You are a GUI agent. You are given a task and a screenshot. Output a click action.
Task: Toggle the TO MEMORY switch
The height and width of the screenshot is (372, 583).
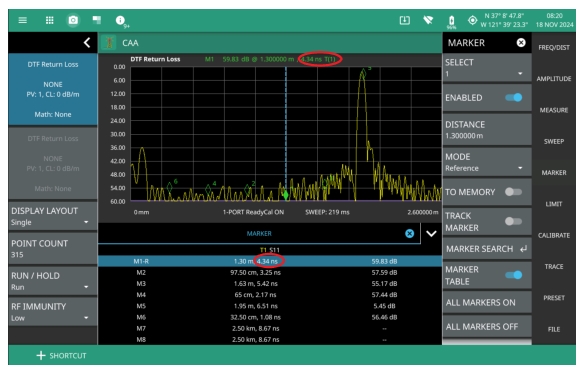tap(513, 192)
